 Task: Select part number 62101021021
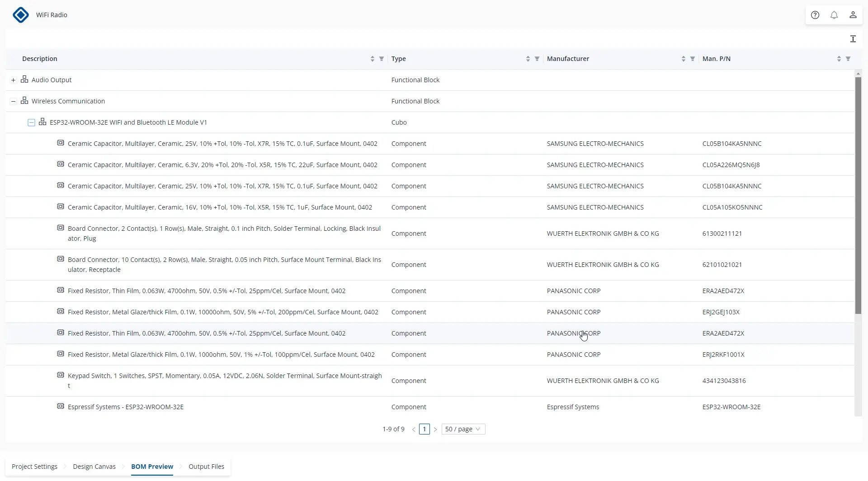(x=722, y=265)
